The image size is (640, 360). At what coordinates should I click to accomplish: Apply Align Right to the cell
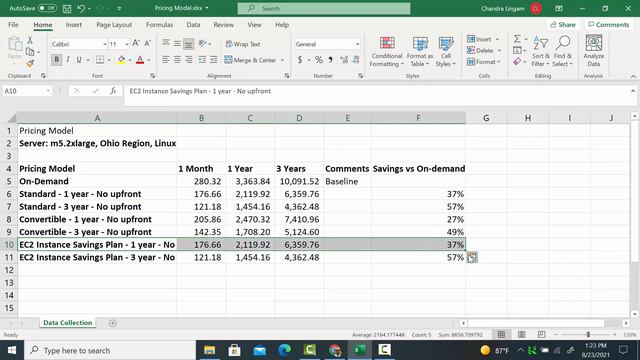coord(189,60)
